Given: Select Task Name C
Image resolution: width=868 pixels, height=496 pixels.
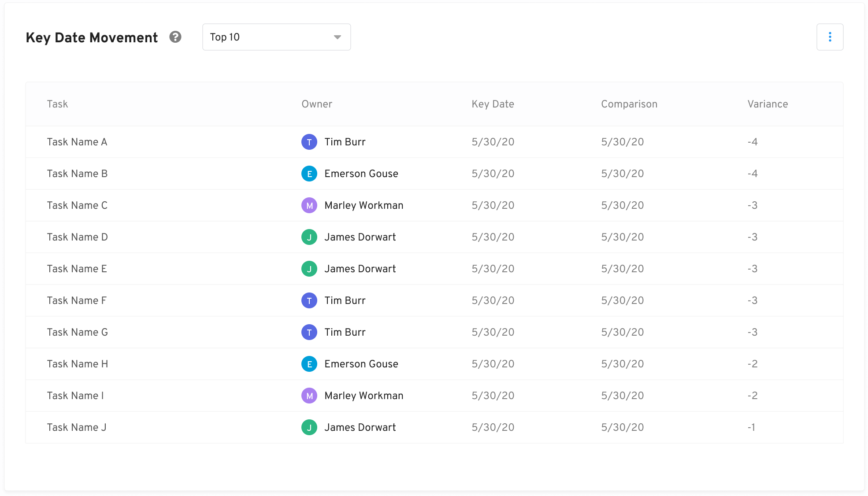Looking at the screenshot, I should (77, 205).
